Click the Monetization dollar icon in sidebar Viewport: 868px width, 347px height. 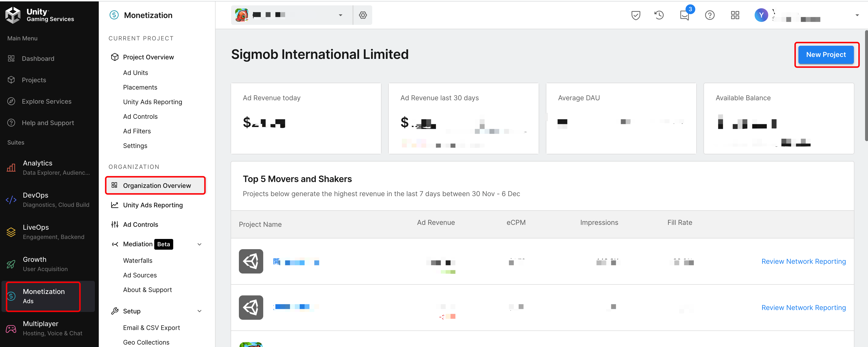(x=11, y=296)
